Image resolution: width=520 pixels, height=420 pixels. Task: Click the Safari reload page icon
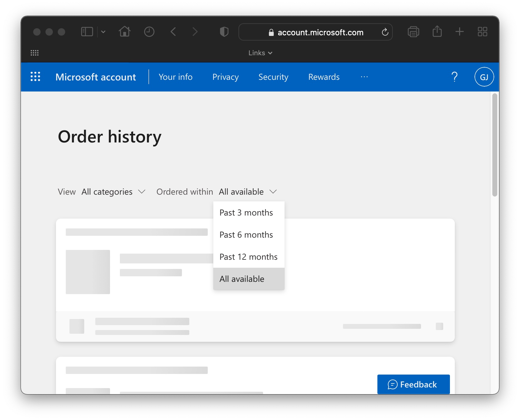(x=385, y=32)
